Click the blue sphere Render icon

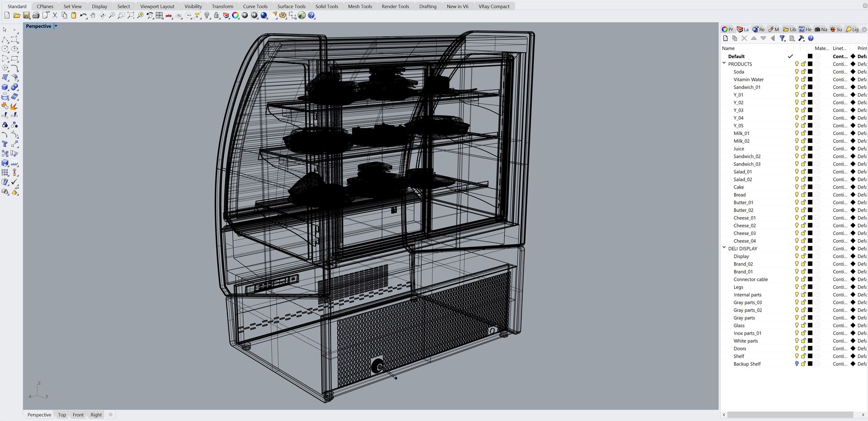(x=264, y=15)
